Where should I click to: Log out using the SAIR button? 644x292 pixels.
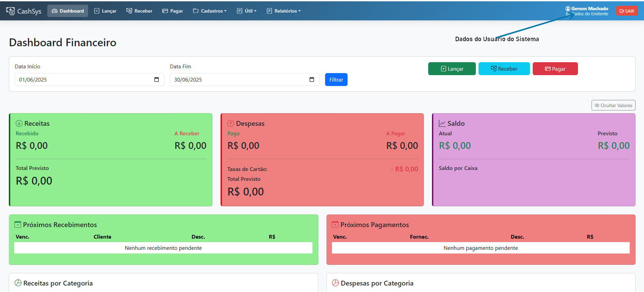click(x=627, y=11)
